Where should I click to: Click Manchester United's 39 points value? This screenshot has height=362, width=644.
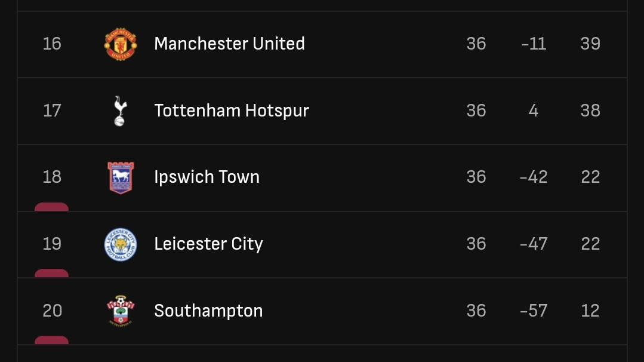pos(590,44)
